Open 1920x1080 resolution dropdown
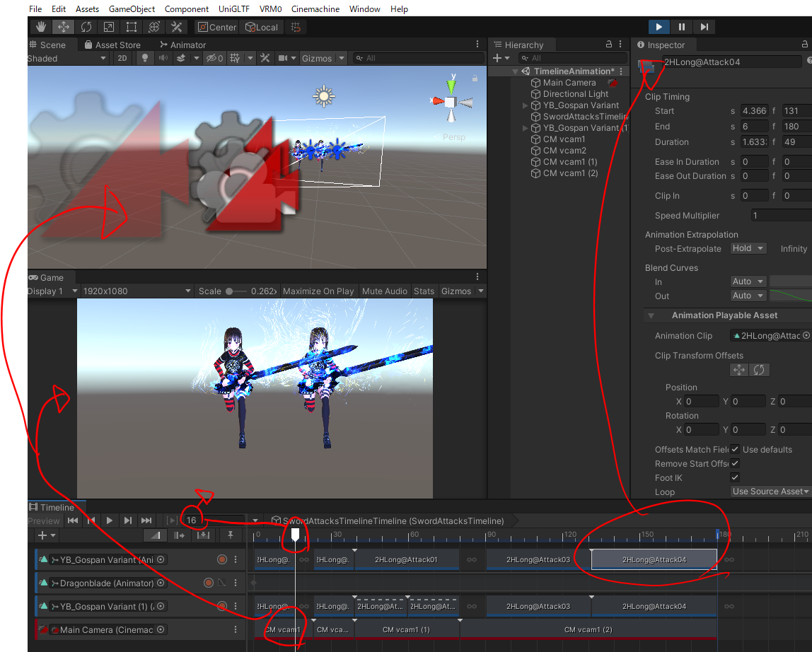Screen dimensions: 812x652 (137, 291)
